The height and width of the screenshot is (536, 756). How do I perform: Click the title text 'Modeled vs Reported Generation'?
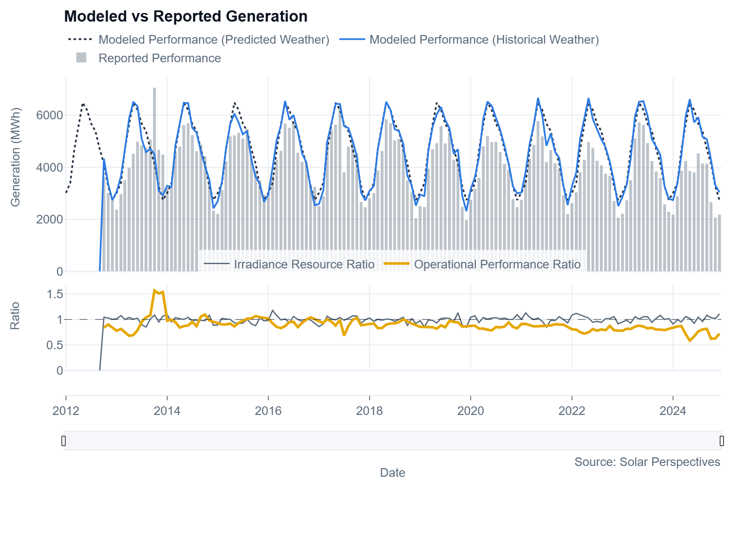tap(187, 16)
